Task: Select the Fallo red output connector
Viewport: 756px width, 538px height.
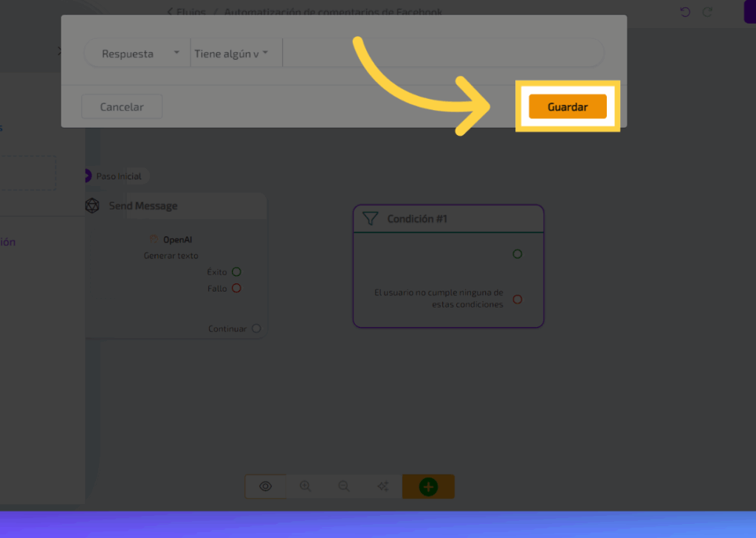Action: 236,288
